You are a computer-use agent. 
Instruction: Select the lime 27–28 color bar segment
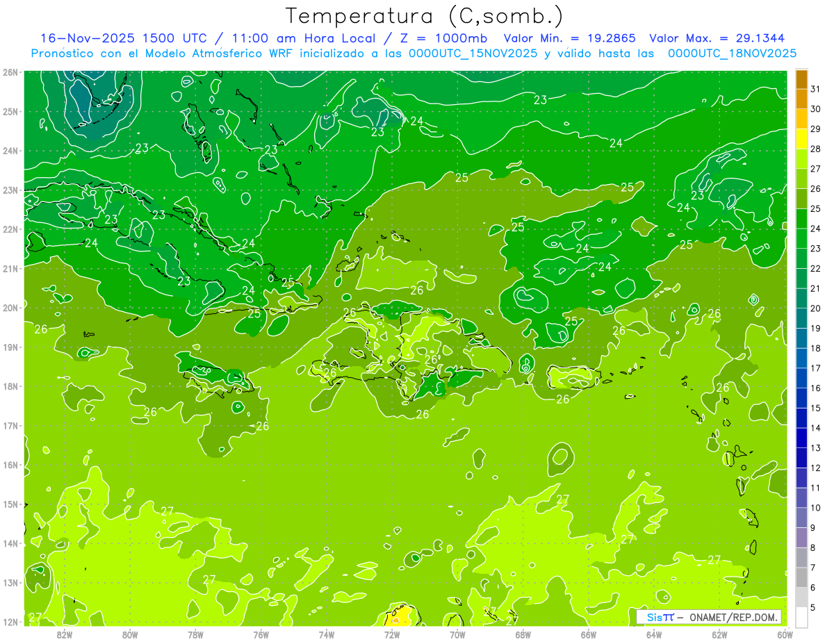pos(801,159)
